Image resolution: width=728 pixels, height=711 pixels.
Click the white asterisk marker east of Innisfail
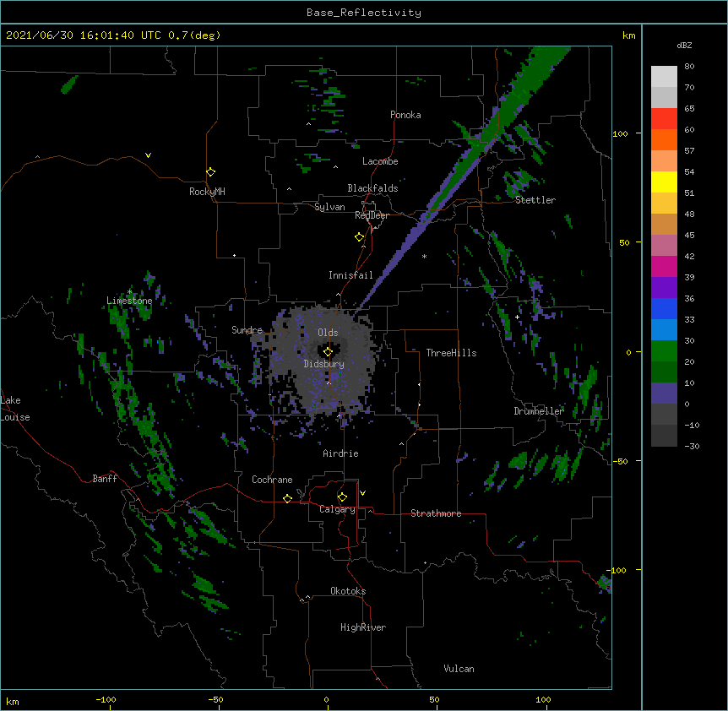(x=424, y=256)
